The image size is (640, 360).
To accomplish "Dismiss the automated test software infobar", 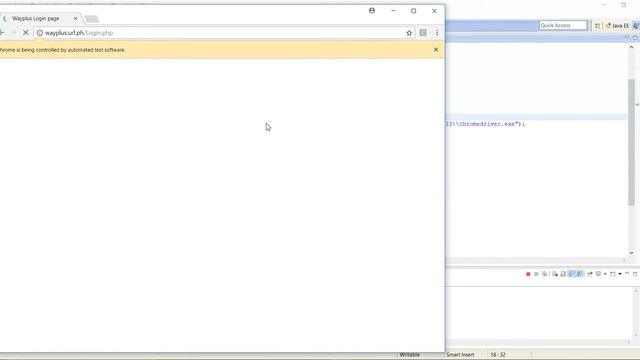I will point(436,49).
